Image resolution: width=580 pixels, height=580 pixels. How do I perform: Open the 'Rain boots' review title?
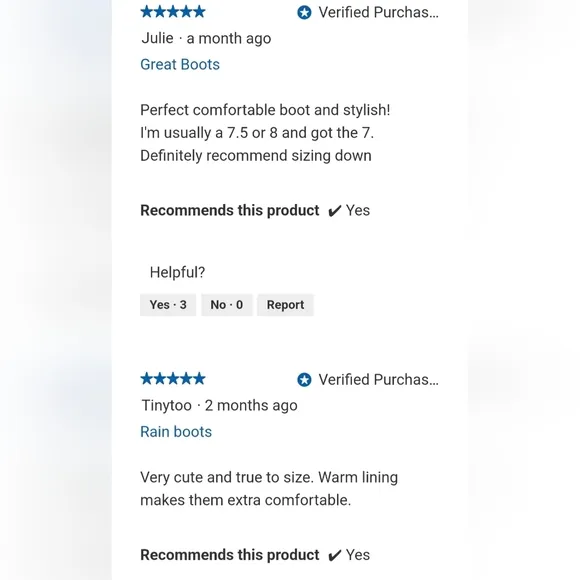tap(176, 432)
